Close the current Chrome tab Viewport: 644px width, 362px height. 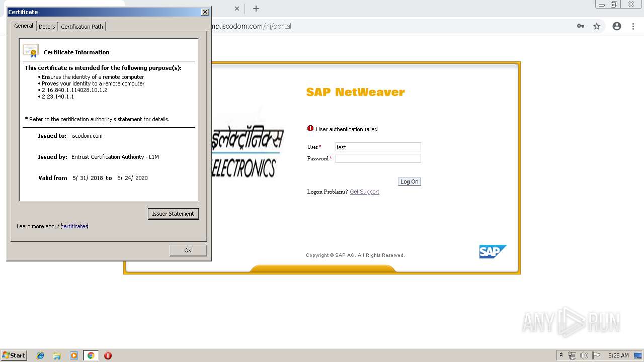237,9
